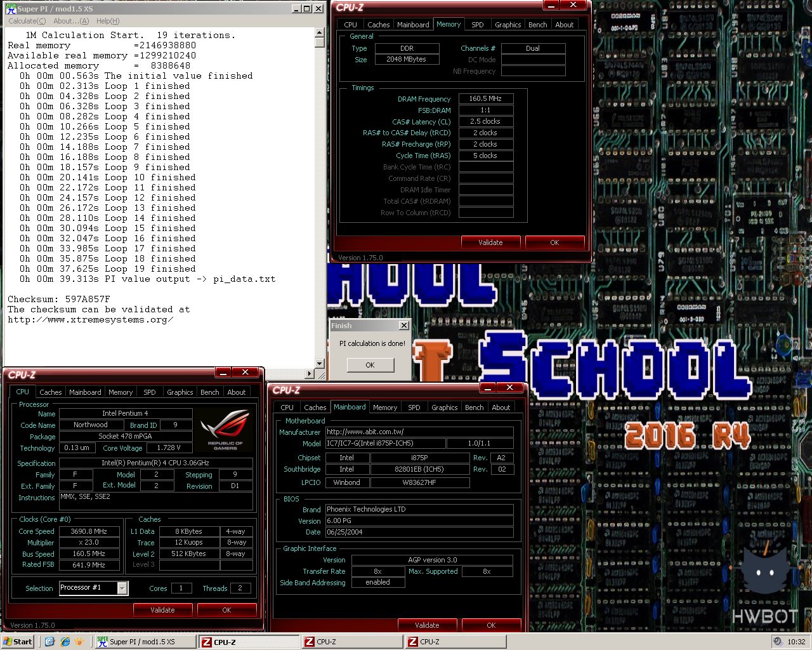Open About tab in the CPU window of CPU-Z

237,392
